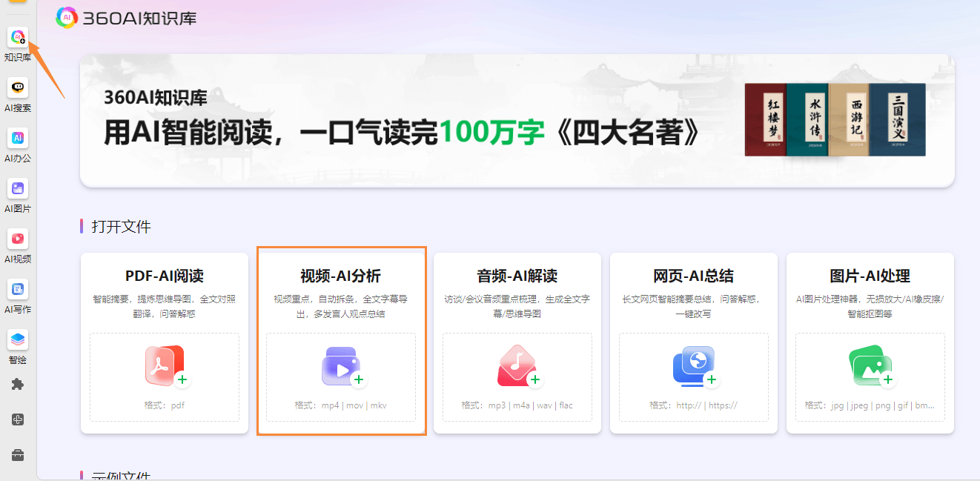The width and height of the screenshot is (980, 481).
Task: Click the 360AI知识库 logo icon
Action: click(67, 18)
